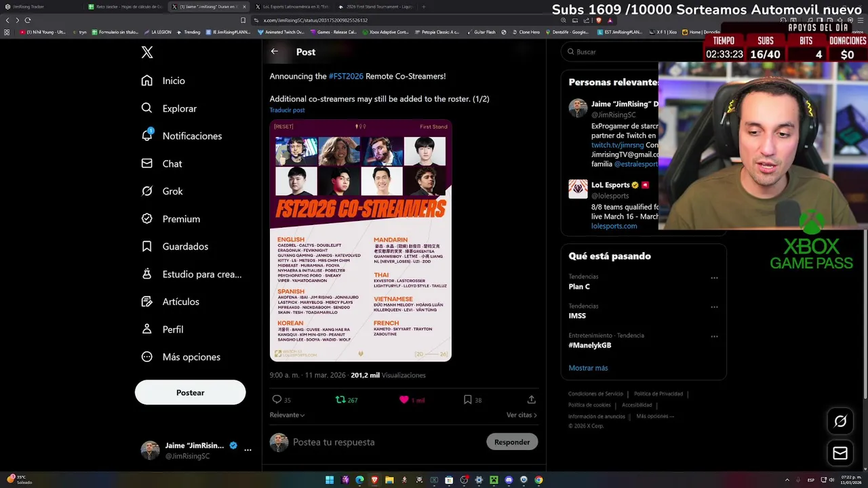Click the floating messages envelope button
This screenshot has height=488, width=868.
pos(840,453)
